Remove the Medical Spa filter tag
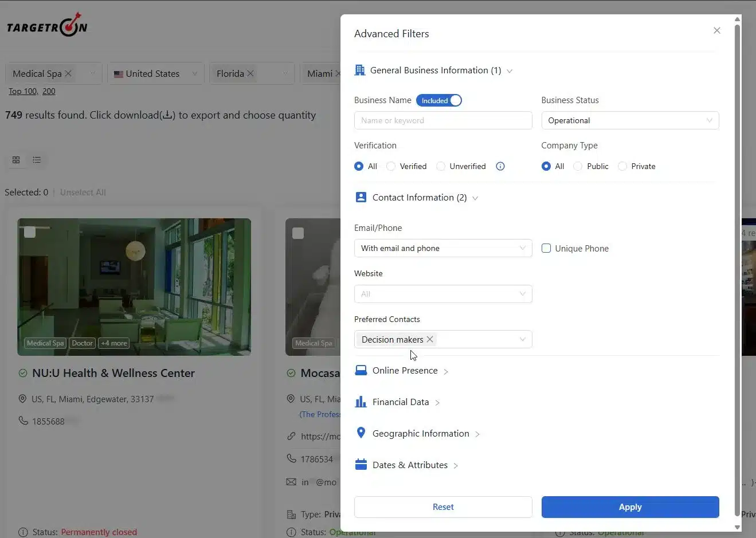This screenshot has width=756, height=538. coord(68,73)
